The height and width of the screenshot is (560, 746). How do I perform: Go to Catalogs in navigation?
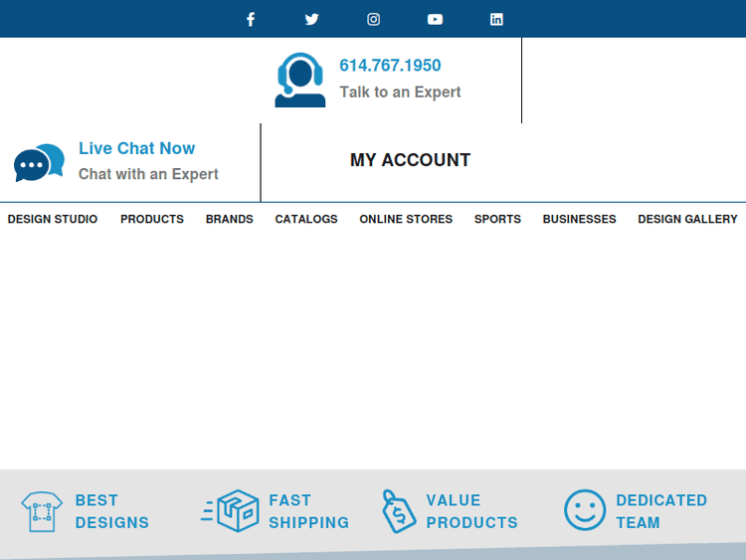click(x=306, y=219)
